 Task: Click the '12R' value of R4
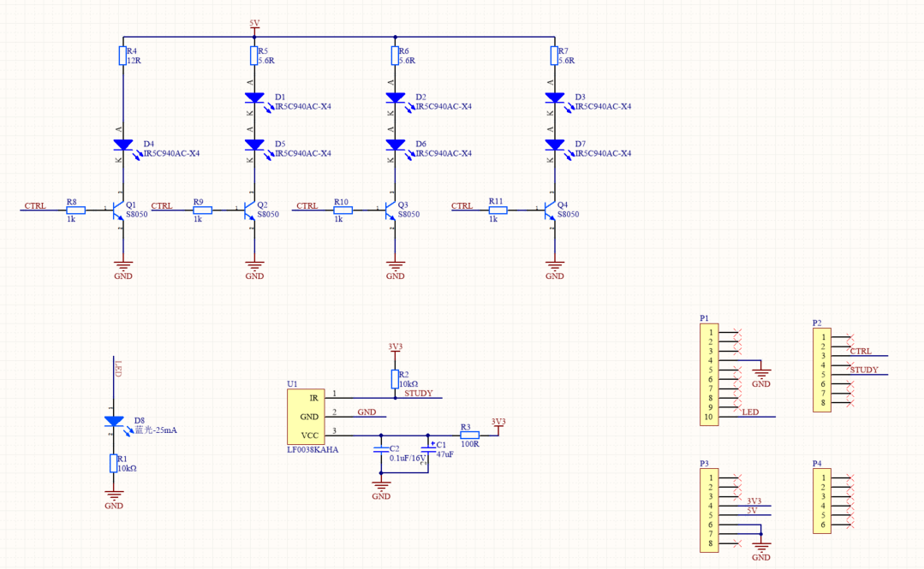[134, 60]
